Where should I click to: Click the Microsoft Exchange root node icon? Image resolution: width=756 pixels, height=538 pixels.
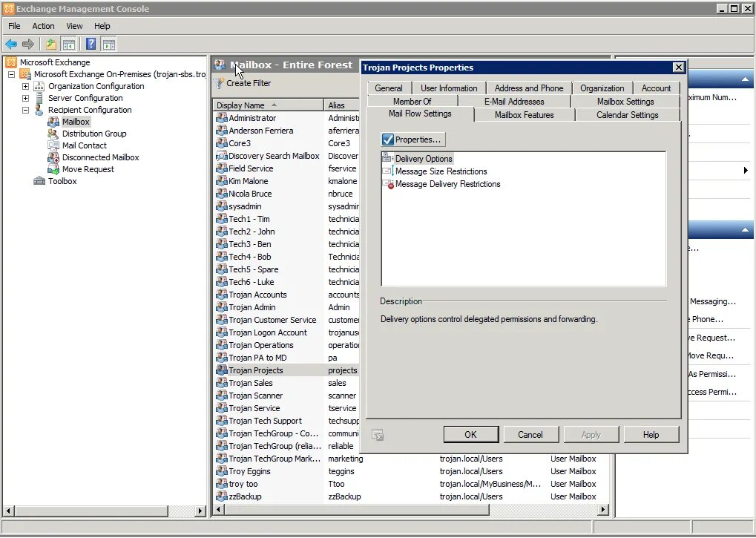coord(12,62)
